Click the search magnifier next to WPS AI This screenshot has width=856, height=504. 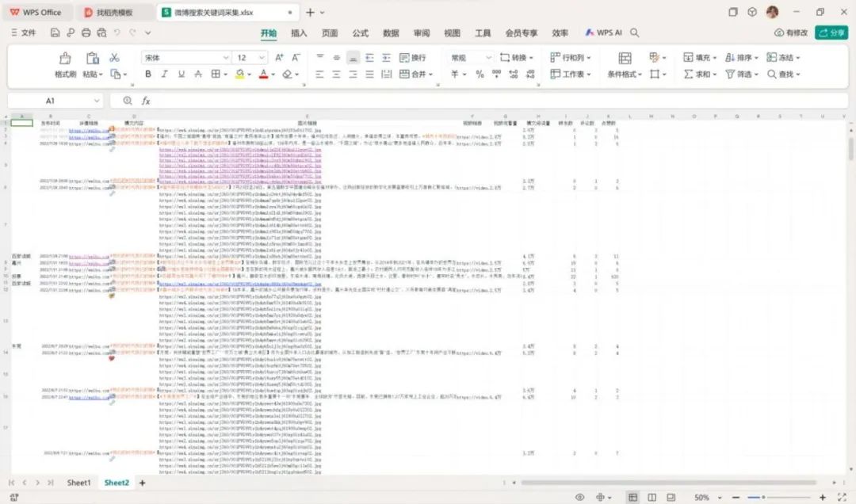click(x=635, y=33)
